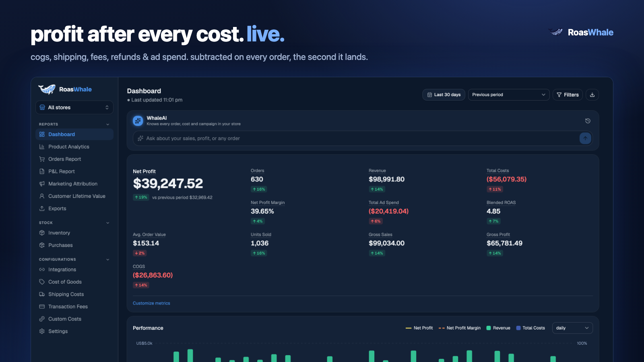
Task: Toggle Net Profit Margin legend series
Action: pyautogui.click(x=460, y=328)
